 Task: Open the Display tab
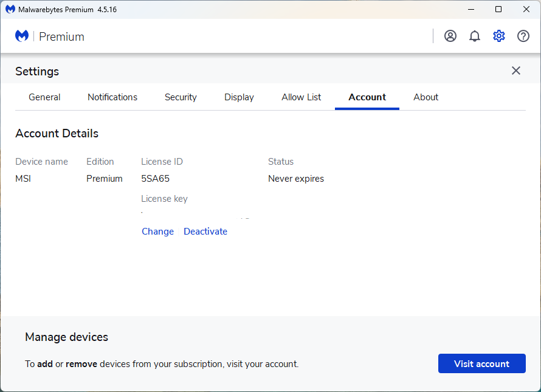[239, 97]
